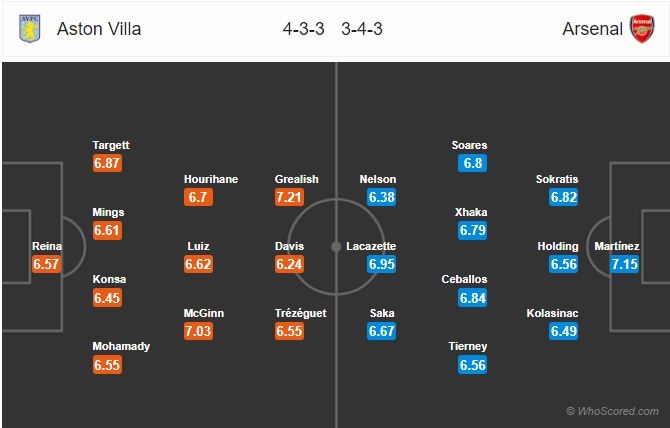Image resolution: width=670 pixels, height=428 pixels.
Task: Select player name Targett
Action: coord(111,145)
